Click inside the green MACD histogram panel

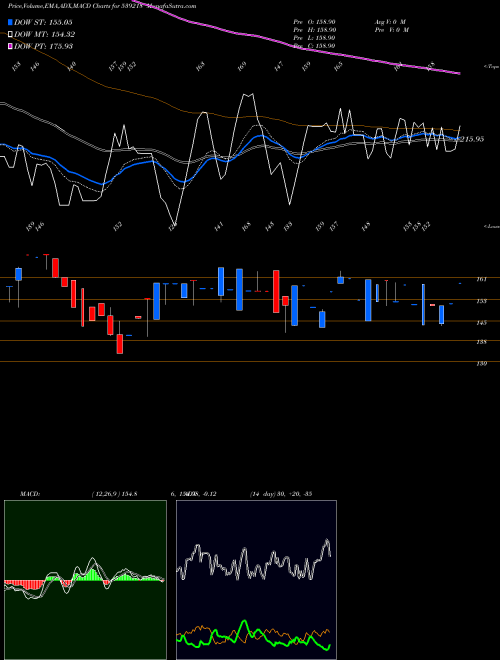[85, 580]
